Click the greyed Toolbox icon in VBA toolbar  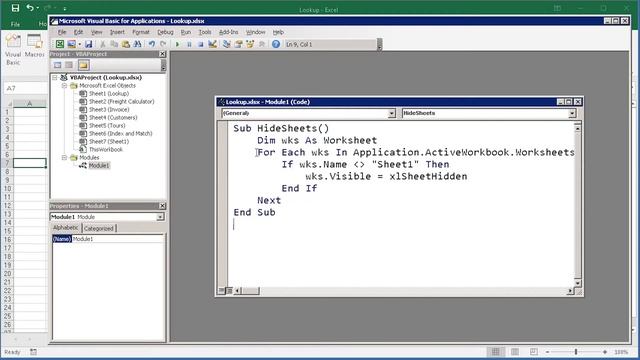pos(262,44)
